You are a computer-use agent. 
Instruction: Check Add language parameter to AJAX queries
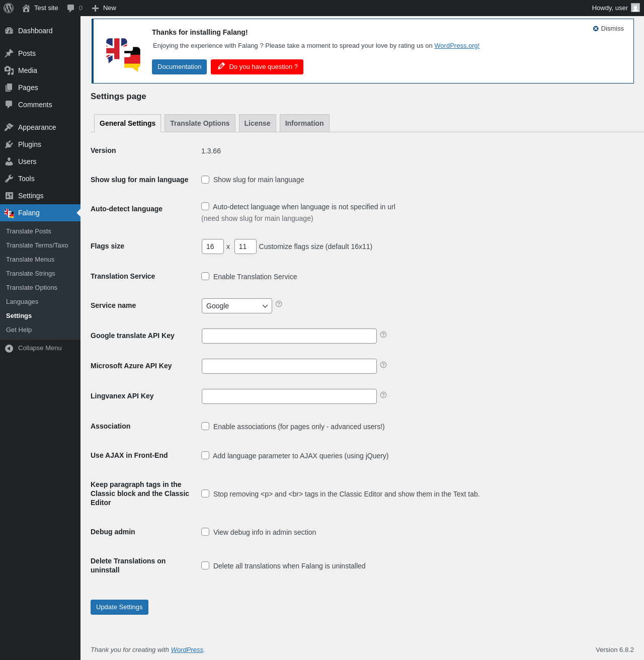205,455
